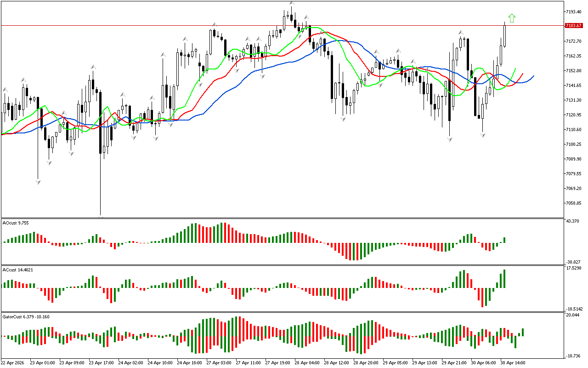Click the 7058.85 price scale label
The width and height of the screenshot is (588, 368).
(x=574, y=203)
